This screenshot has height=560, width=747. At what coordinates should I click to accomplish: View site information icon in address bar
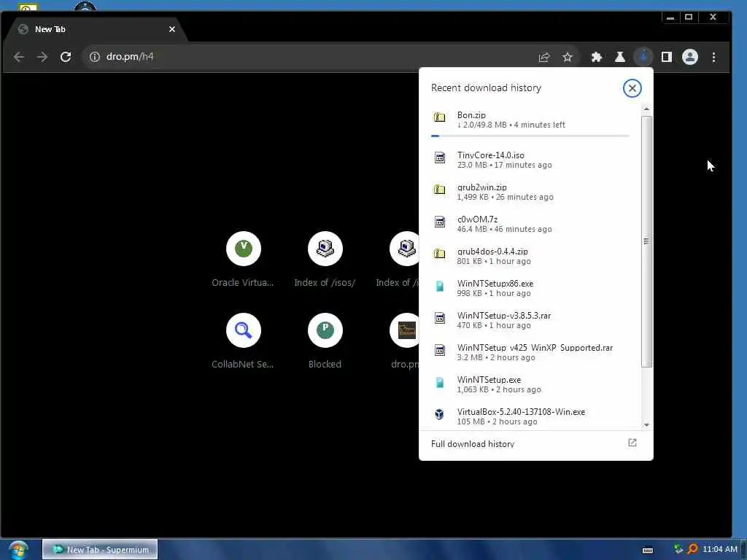click(95, 57)
